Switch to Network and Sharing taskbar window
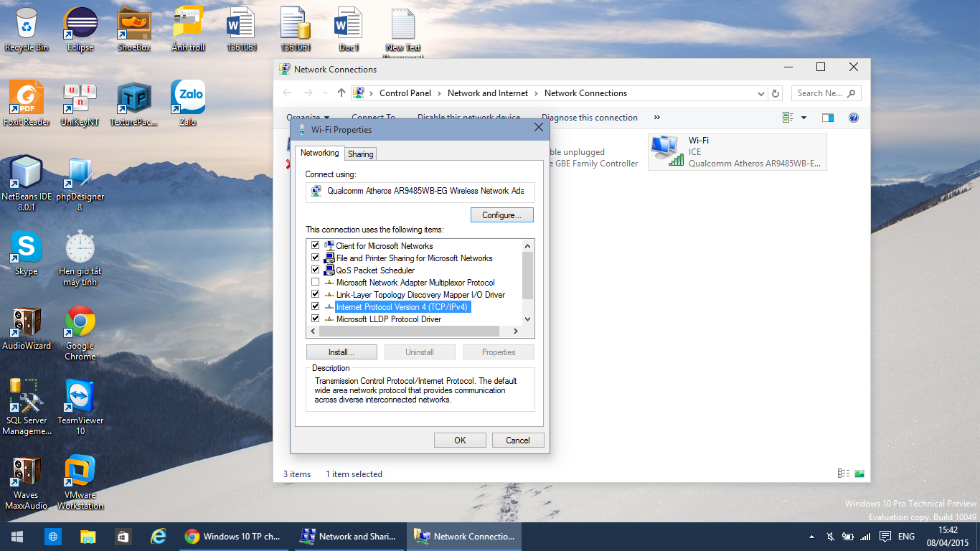 coord(349,537)
